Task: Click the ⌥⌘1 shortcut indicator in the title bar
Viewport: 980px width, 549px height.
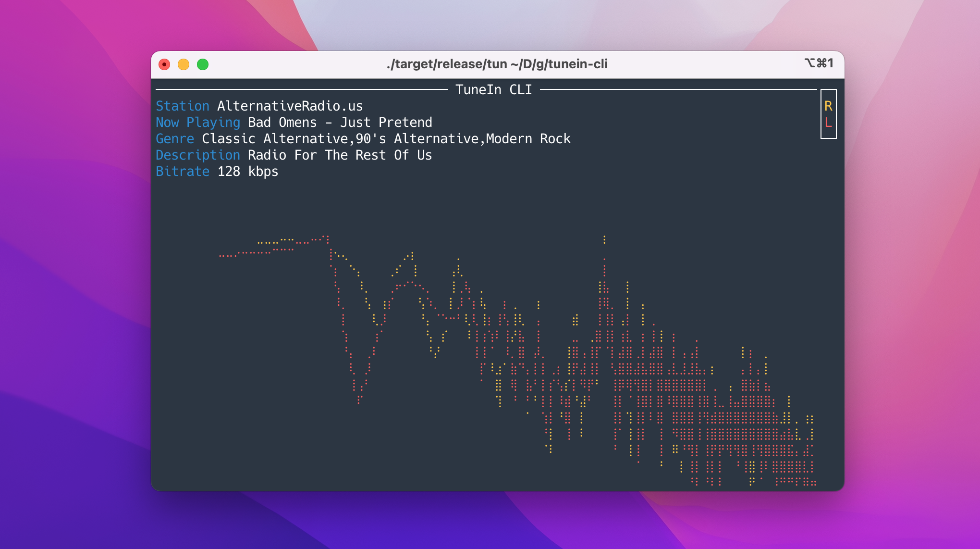Action: pos(819,63)
